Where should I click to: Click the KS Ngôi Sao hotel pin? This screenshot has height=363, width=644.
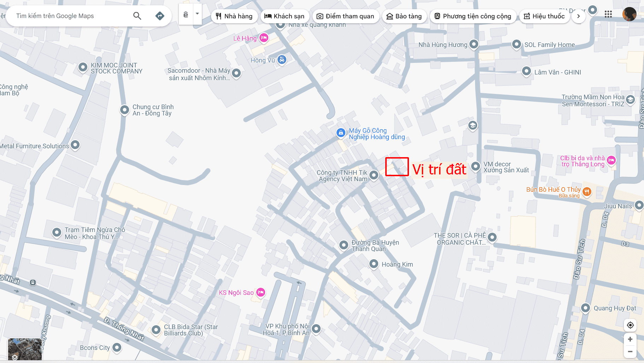tap(260, 292)
